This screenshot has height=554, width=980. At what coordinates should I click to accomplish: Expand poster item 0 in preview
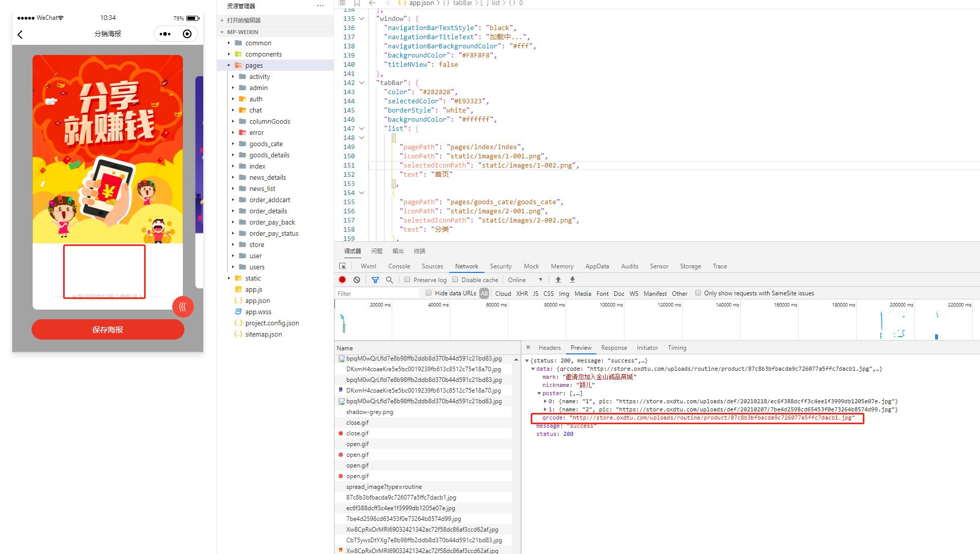[x=545, y=401]
